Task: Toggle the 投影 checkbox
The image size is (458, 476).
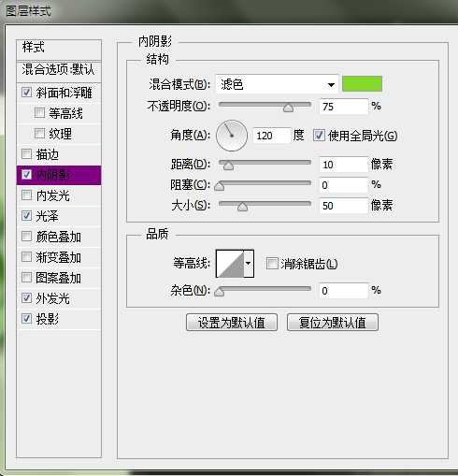Action: pyautogui.click(x=26, y=318)
